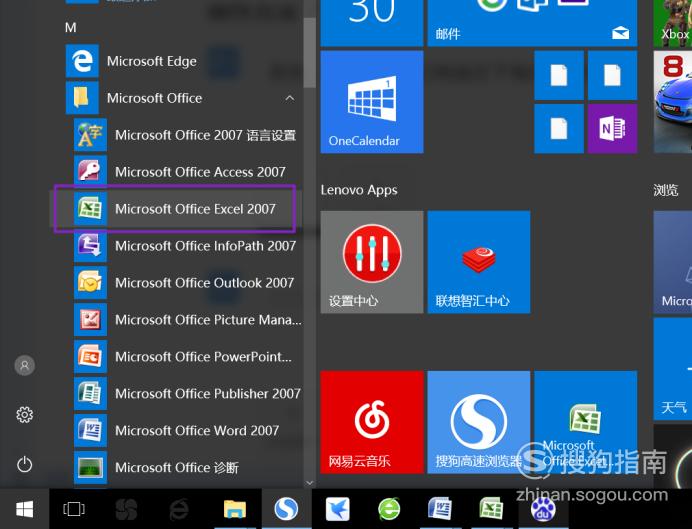Image resolution: width=692 pixels, height=529 pixels.
Task: Open the 网易云音乐 tile
Action: (372, 422)
